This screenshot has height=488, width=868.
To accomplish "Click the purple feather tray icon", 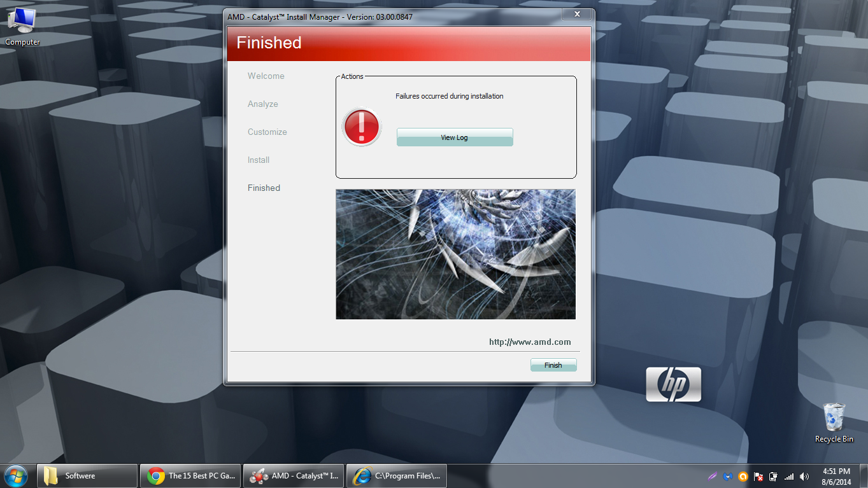I will 713,477.
